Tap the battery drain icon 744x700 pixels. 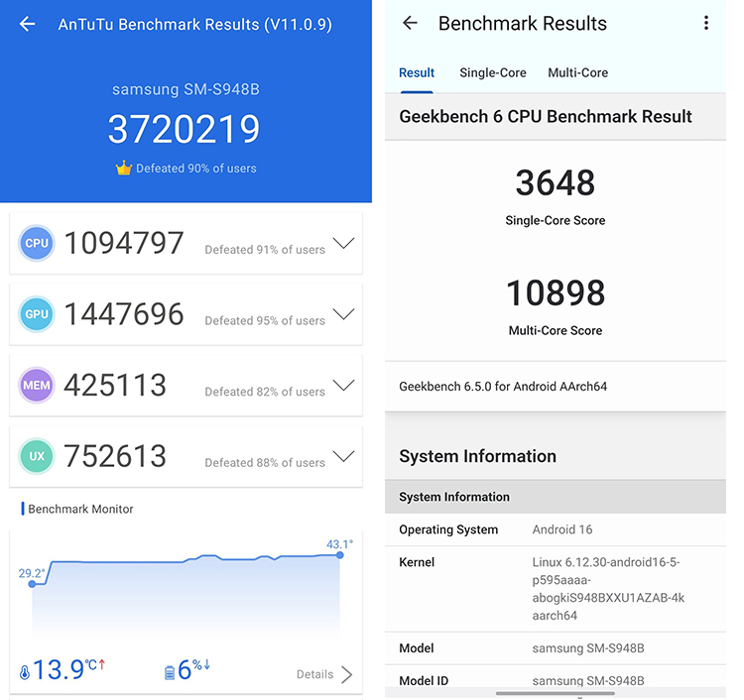tap(170, 673)
